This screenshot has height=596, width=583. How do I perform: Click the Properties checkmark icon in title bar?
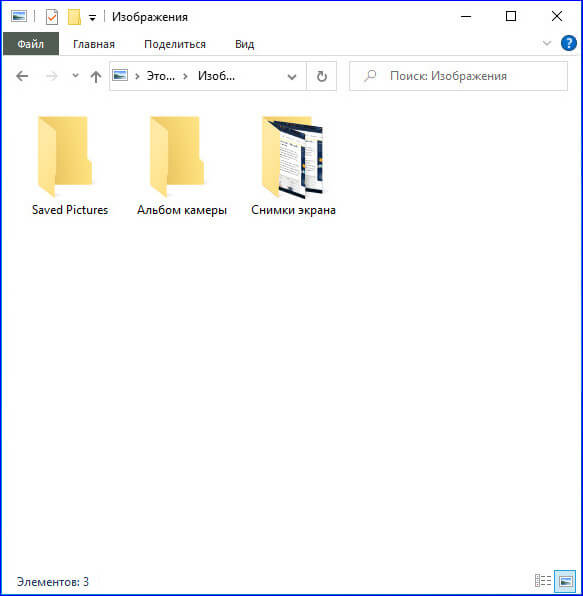coord(52,17)
